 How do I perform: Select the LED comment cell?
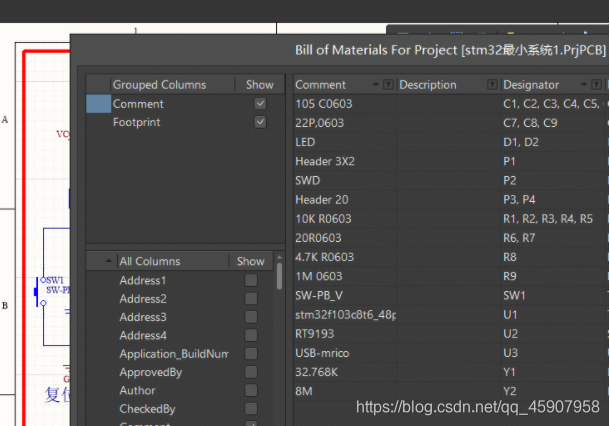pos(305,142)
